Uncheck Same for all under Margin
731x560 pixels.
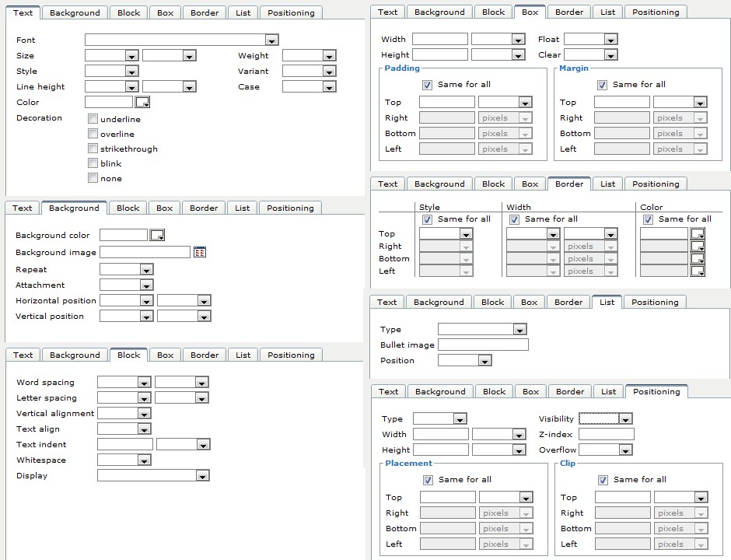pyautogui.click(x=603, y=85)
